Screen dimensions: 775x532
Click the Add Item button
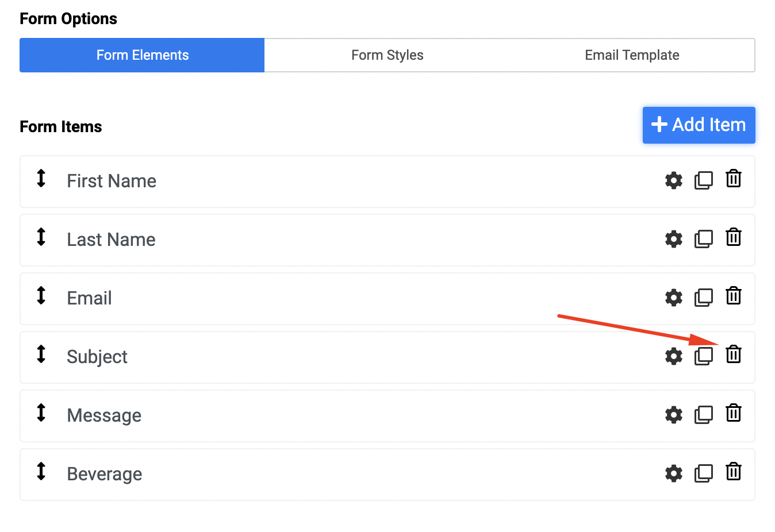[x=699, y=125]
